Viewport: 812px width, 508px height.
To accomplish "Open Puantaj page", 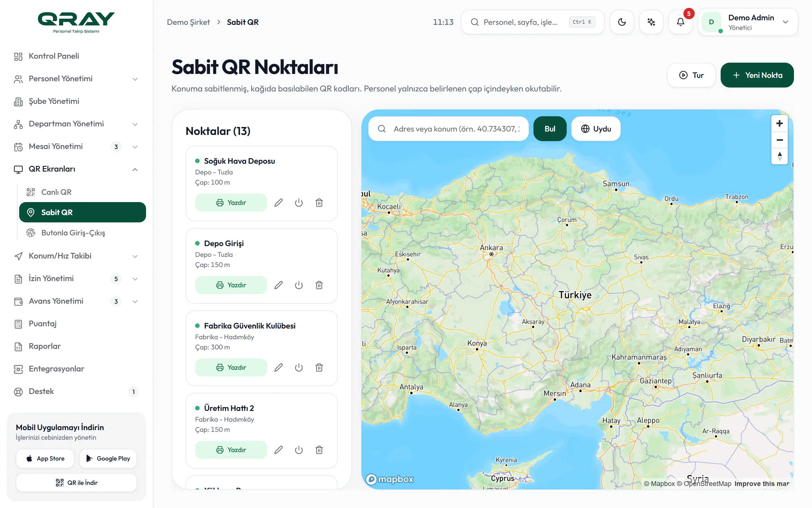I will [x=76, y=324].
